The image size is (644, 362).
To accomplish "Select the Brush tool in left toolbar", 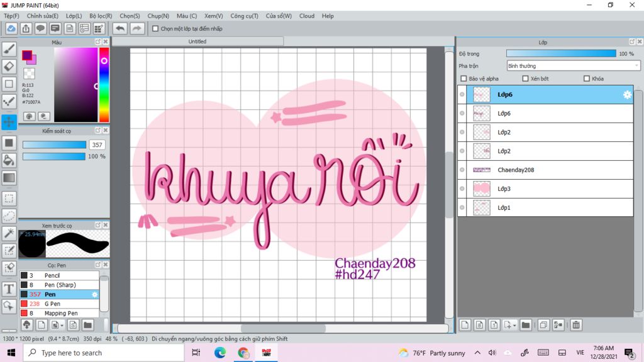I will 9,49.
